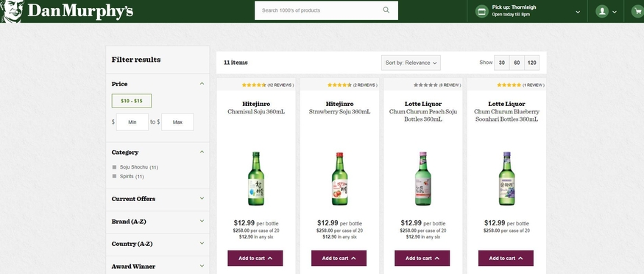Screen dimensions: 644x274
Task: Open Hitejinro Chamisul Soju 360mL product
Action: (256, 108)
